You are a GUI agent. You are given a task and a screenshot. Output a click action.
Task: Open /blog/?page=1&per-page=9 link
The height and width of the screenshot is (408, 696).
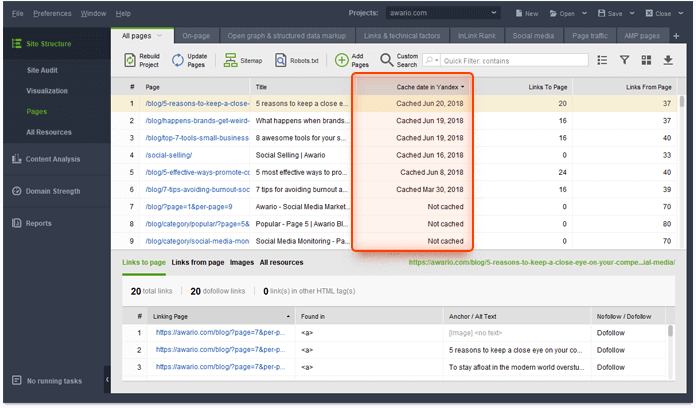189,207
